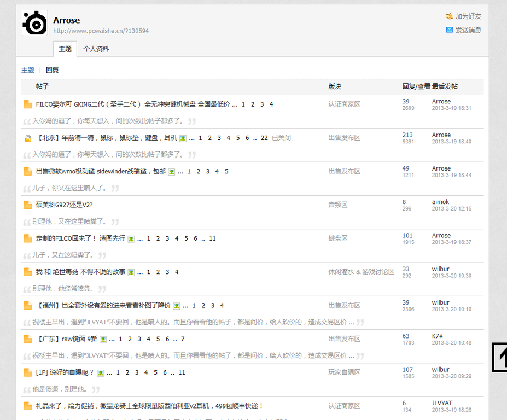Open 音频区 board link

(338, 205)
